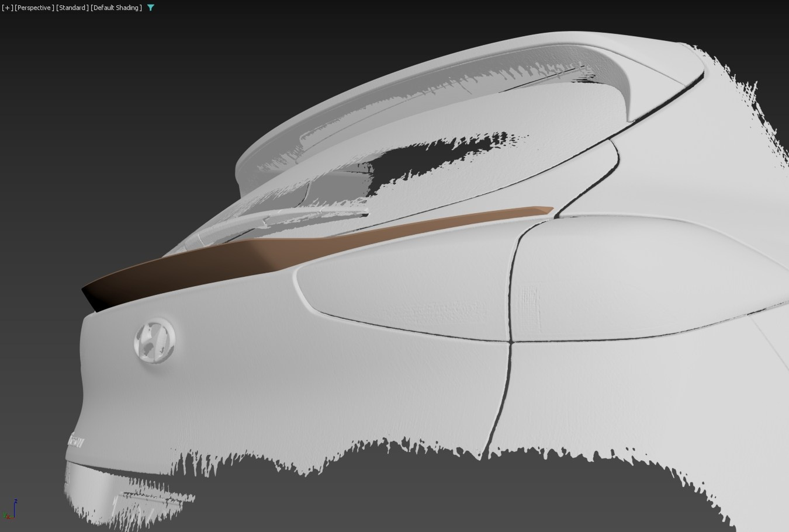Click the teal viewport filter funnel icon
Image resolution: width=789 pixels, height=532 pixels.
click(x=151, y=8)
